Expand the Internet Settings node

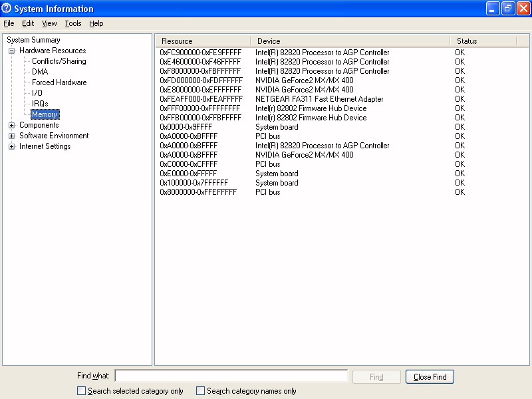click(11, 146)
